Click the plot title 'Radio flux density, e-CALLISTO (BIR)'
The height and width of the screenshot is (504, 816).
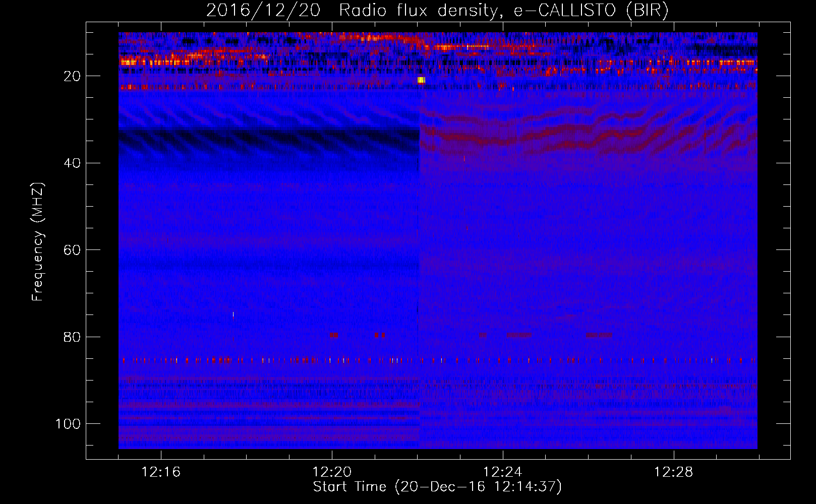503,11
